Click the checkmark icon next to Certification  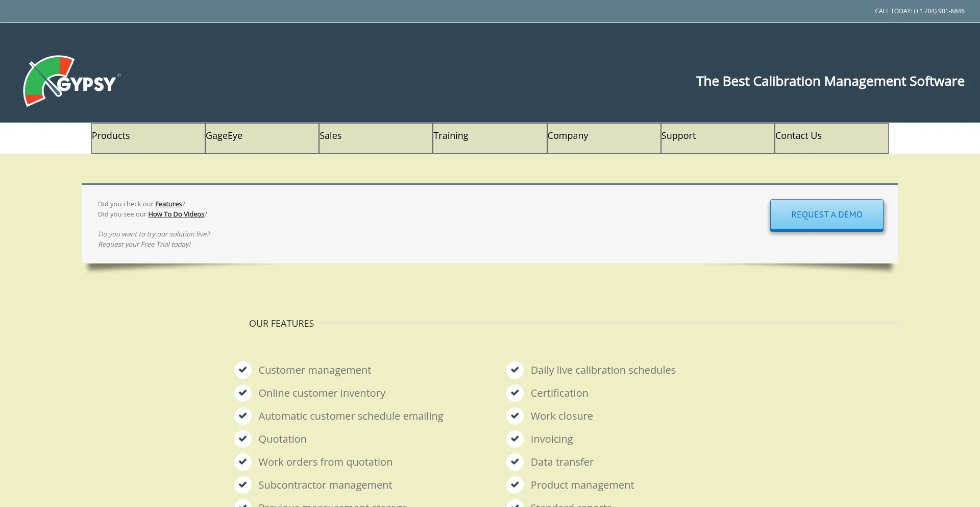tap(515, 393)
